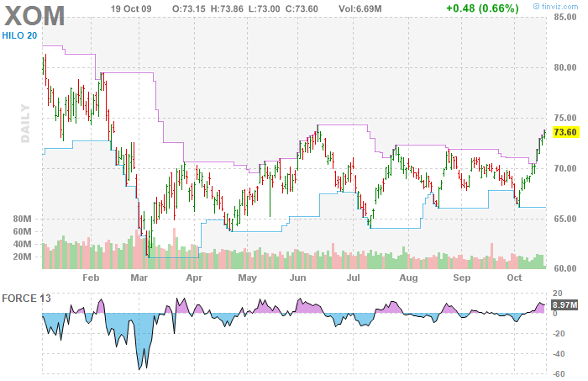Screen dimensions: 588x381
Task: Click the 65.00 price axis label
Action: (x=564, y=219)
